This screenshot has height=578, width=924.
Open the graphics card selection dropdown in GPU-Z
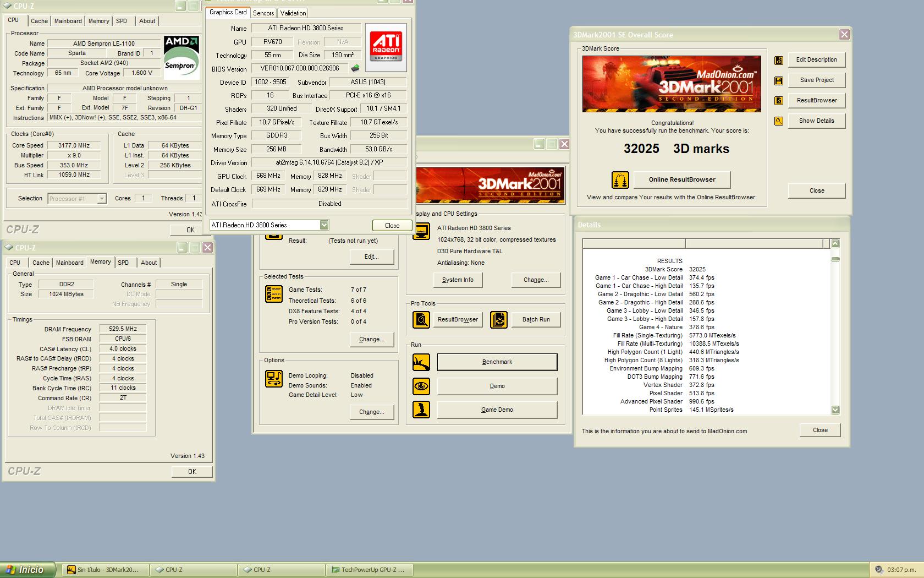(x=324, y=225)
